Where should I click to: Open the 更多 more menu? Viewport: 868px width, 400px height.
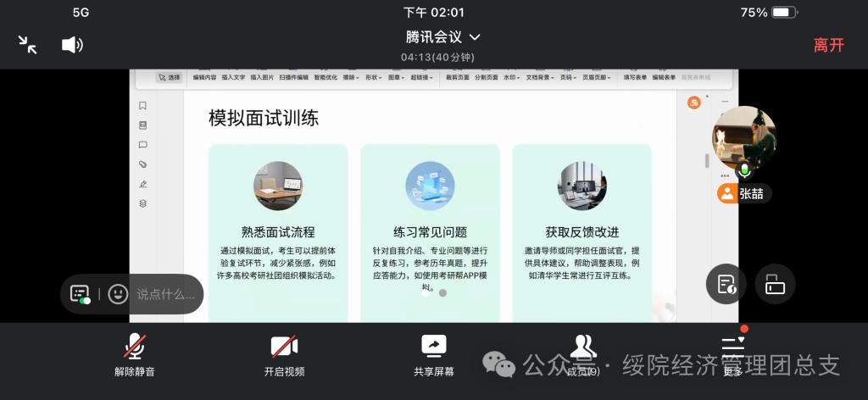point(733,353)
